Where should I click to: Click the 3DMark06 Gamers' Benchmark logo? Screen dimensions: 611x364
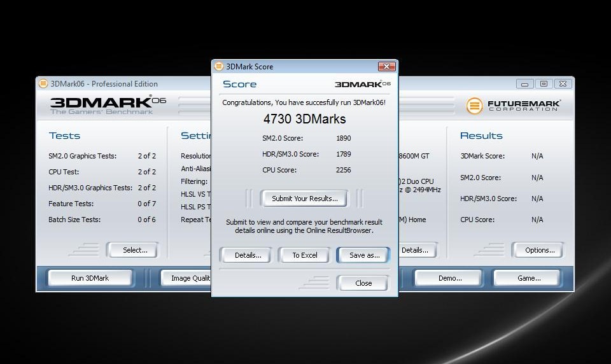[108, 105]
